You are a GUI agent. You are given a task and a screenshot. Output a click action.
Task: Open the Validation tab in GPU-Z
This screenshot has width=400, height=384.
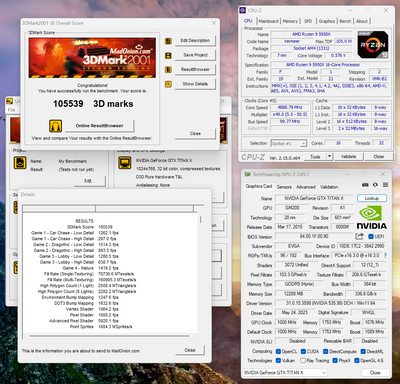[329, 187]
